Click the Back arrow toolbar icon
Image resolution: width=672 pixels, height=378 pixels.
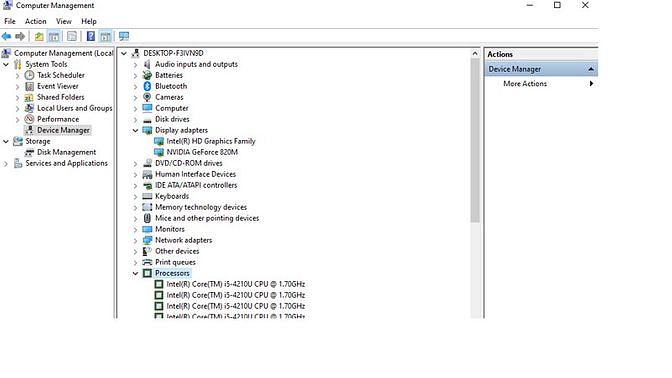point(6,36)
